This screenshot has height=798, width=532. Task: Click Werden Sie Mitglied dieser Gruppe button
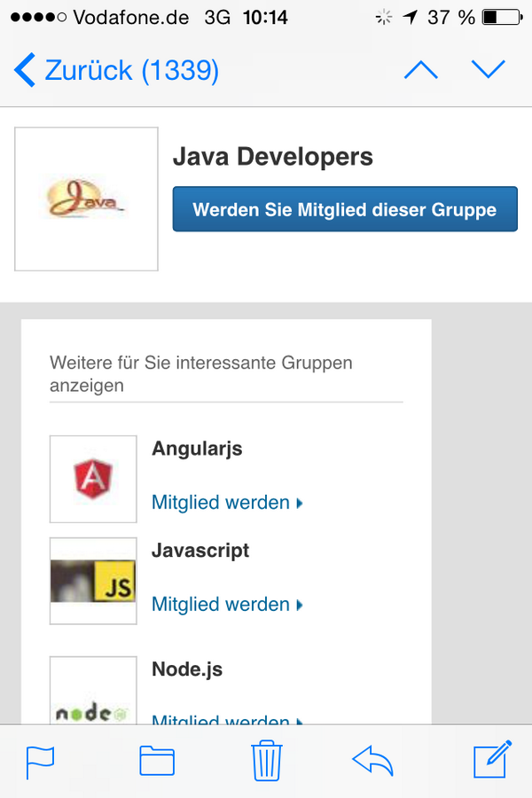pos(345,209)
